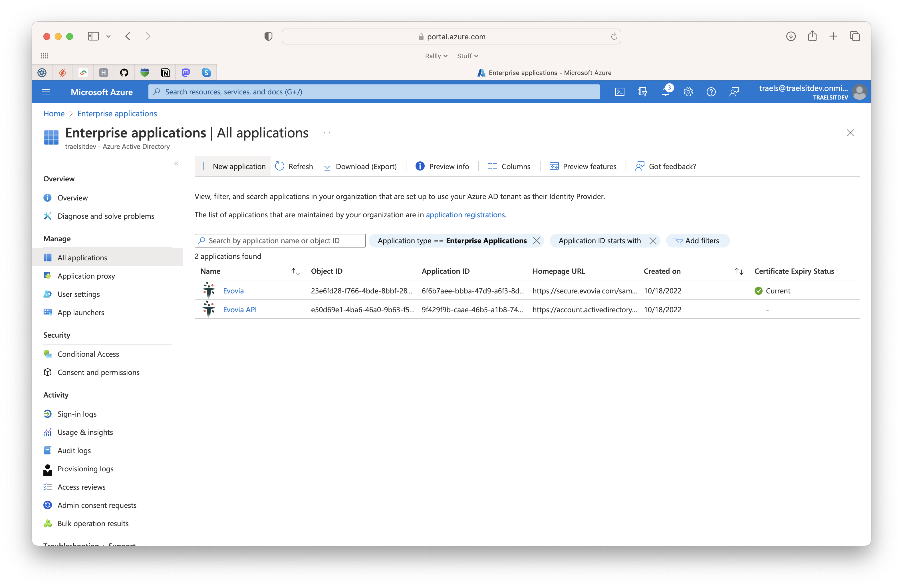Sort applications by Name column
The image size is (903, 588).
296,271
